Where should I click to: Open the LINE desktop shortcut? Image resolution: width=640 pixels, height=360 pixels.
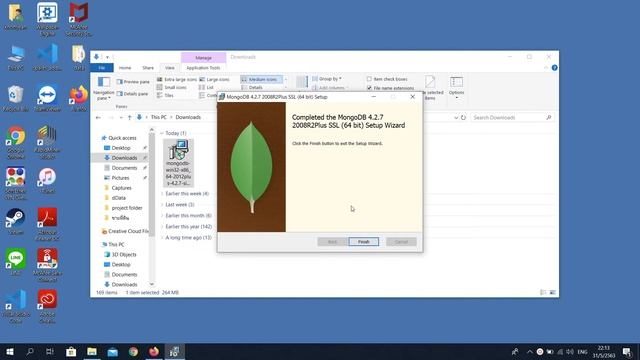point(16,262)
